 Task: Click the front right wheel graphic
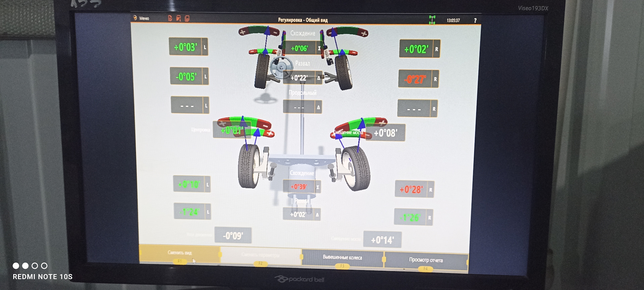pyautogui.click(x=343, y=72)
